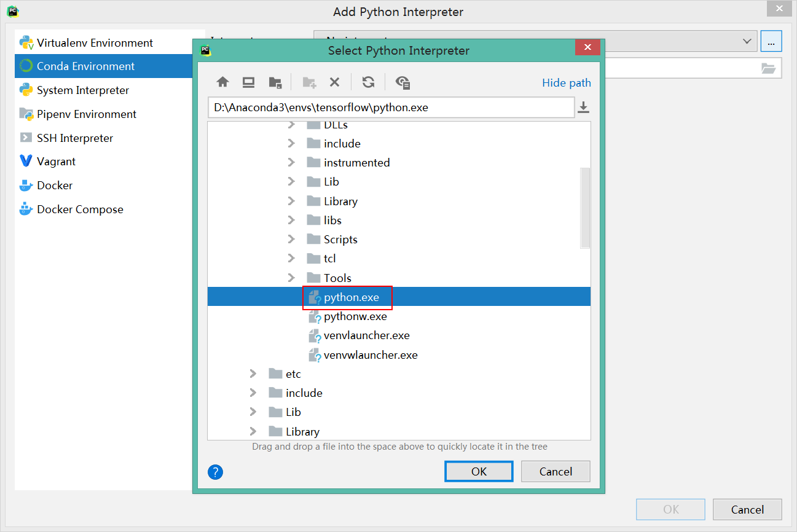Select Vagrant in the sidebar
The height and width of the screenshot is (532, 797).
(x=104, y=162)
